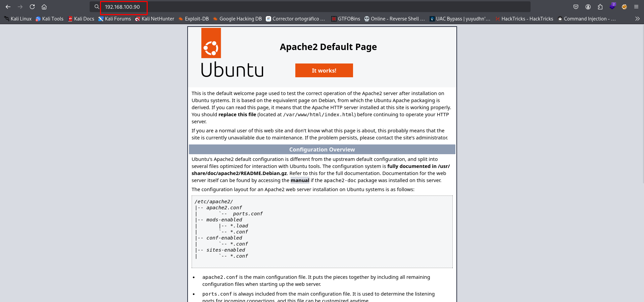Open the Kali Docs bookmark
This screenshot has width=644, height=302.
click(81, 19)
